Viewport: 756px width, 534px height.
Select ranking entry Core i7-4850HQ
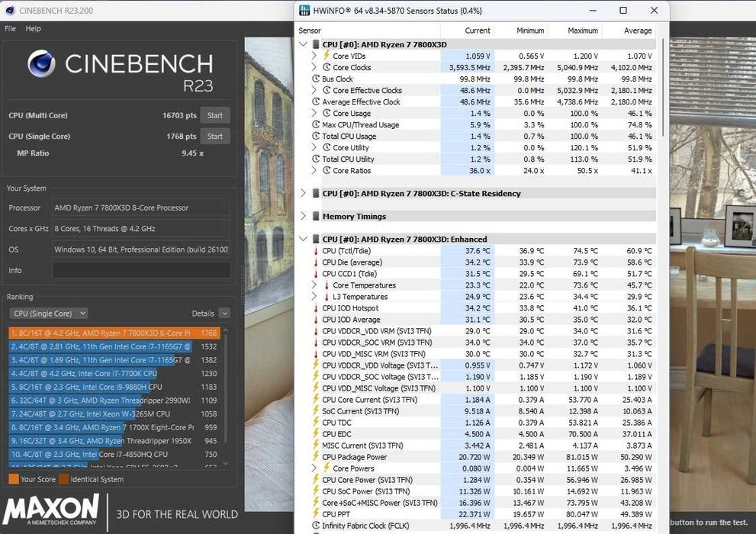pos(114,455)
